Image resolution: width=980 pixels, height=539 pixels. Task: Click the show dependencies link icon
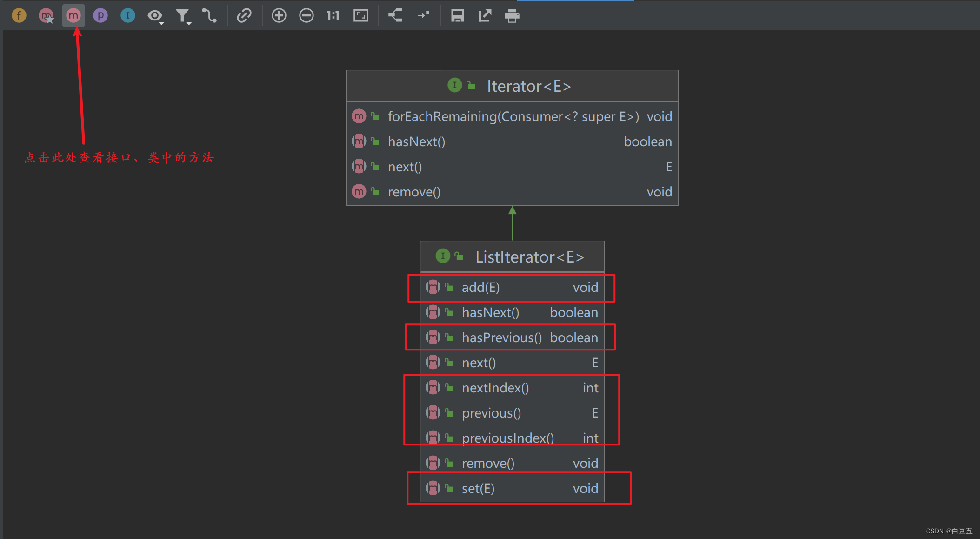tap(244, 16)
